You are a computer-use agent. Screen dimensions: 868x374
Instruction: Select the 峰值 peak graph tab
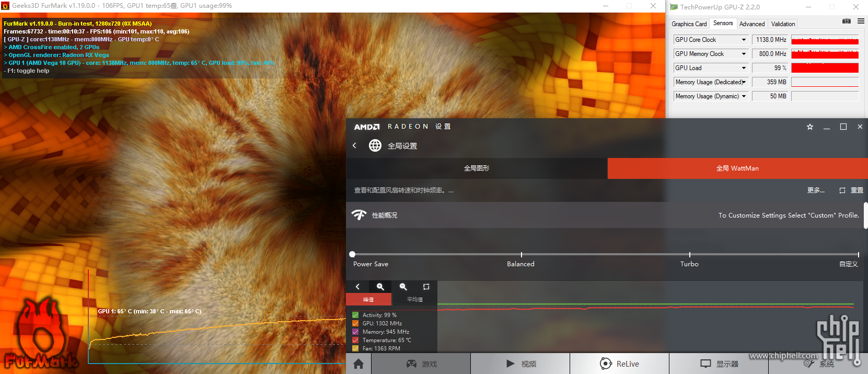tap(368, 299)
